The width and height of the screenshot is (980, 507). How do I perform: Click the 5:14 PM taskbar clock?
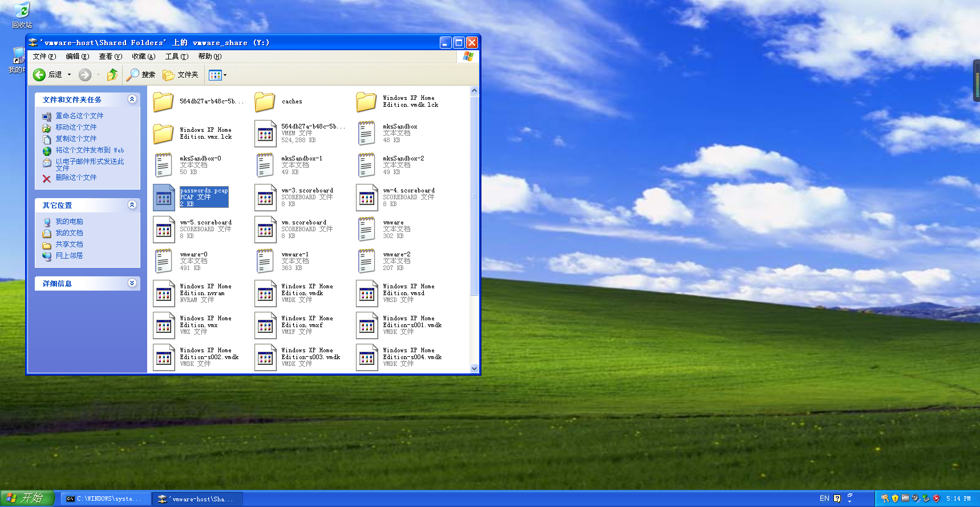click(958, 498)
